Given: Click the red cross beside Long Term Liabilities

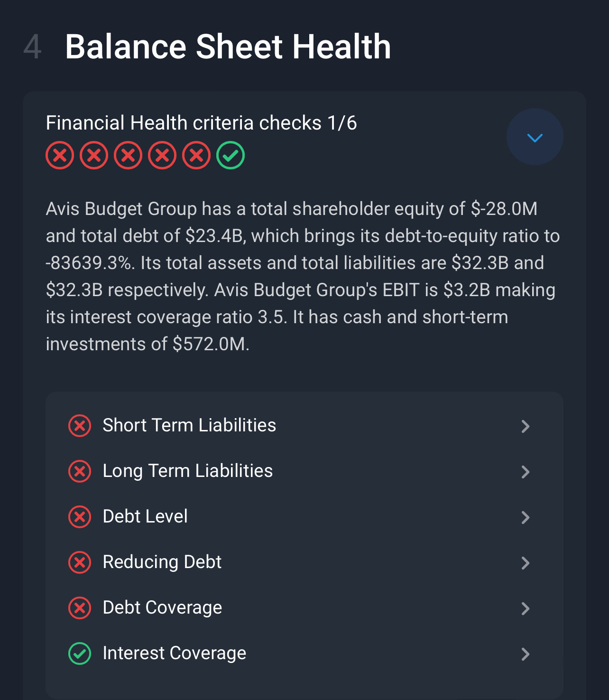Looking at the screenshot, I should [80, 471].
